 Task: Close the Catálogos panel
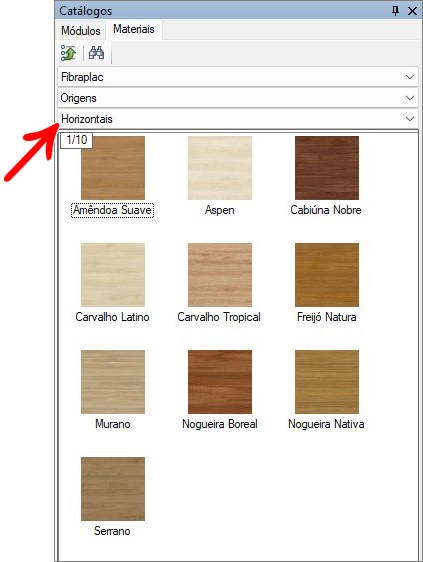click(412, 11)
